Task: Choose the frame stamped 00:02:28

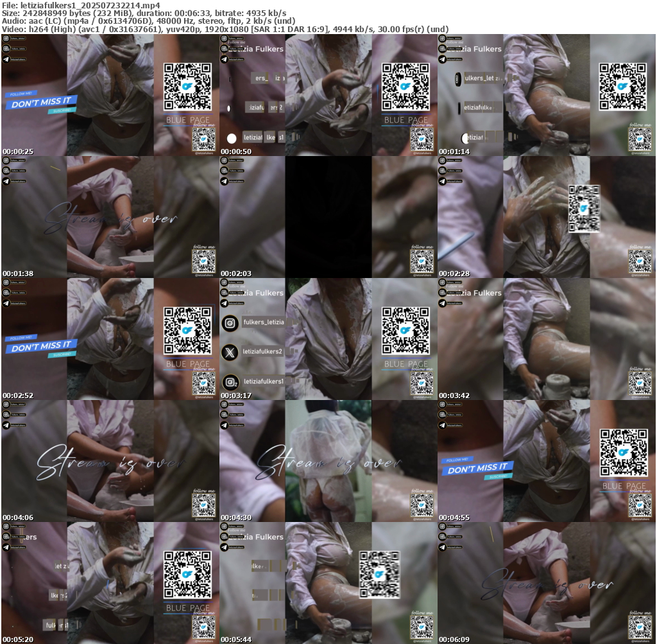Action: 547,217
